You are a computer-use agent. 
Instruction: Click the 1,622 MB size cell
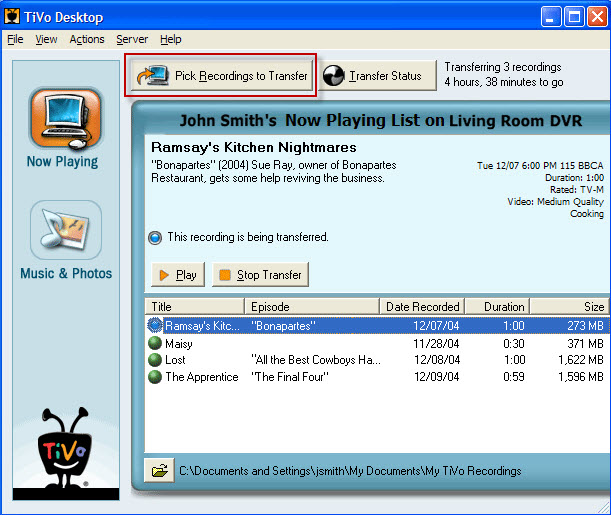(581, 360)
